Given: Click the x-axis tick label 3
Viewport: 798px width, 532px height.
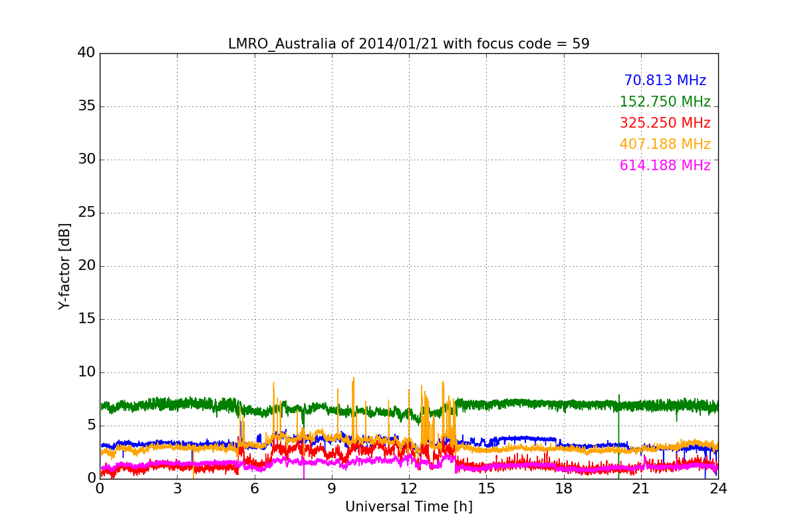Looking at the screenshot, I should (177, 488).
